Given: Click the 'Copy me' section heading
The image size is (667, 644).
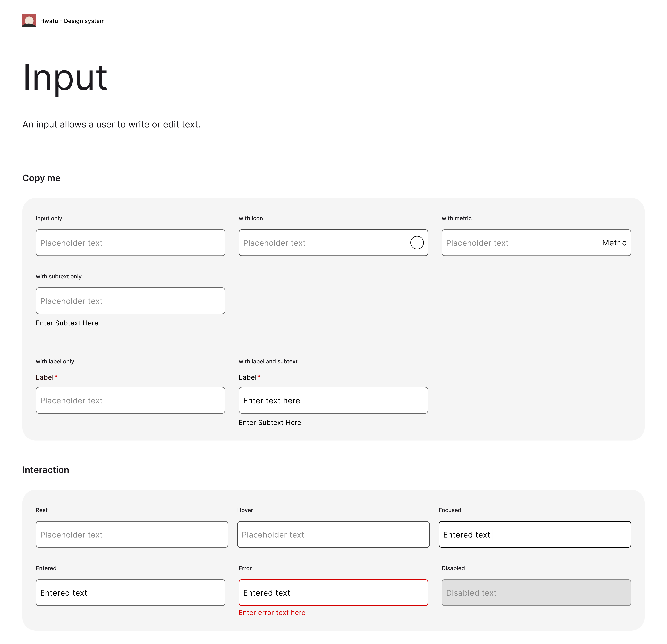Looking at the screenshot, I should coord(41,178).
